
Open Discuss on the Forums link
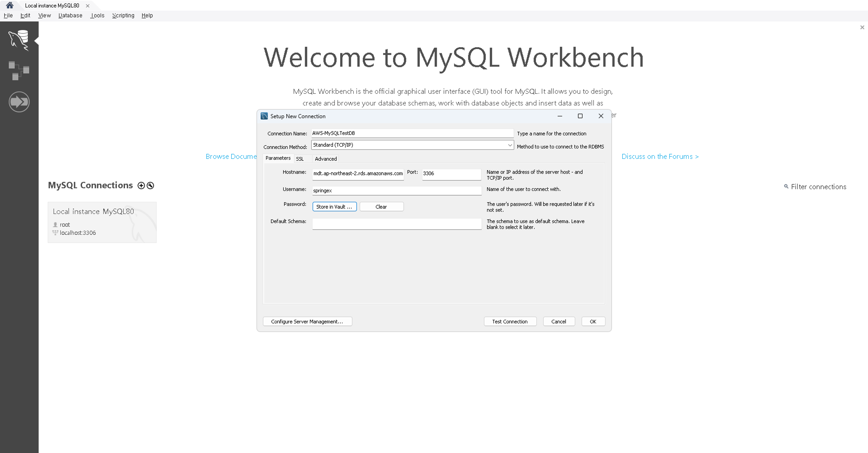pos(660,157)
